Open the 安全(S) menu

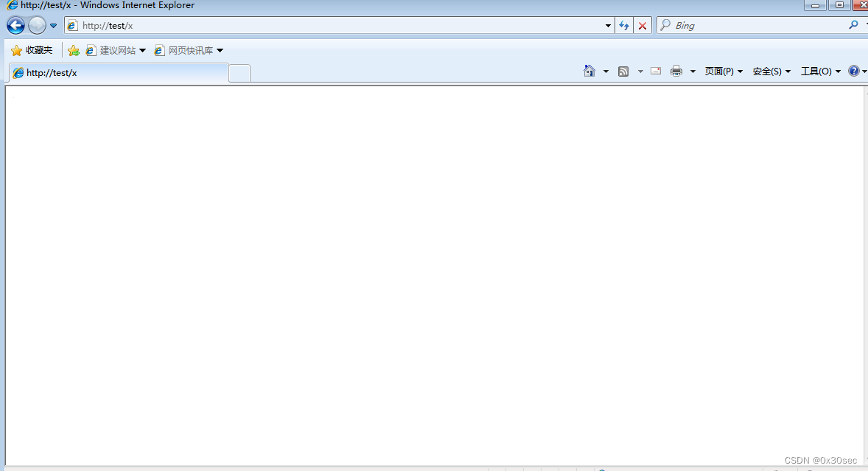pos(771,71)
